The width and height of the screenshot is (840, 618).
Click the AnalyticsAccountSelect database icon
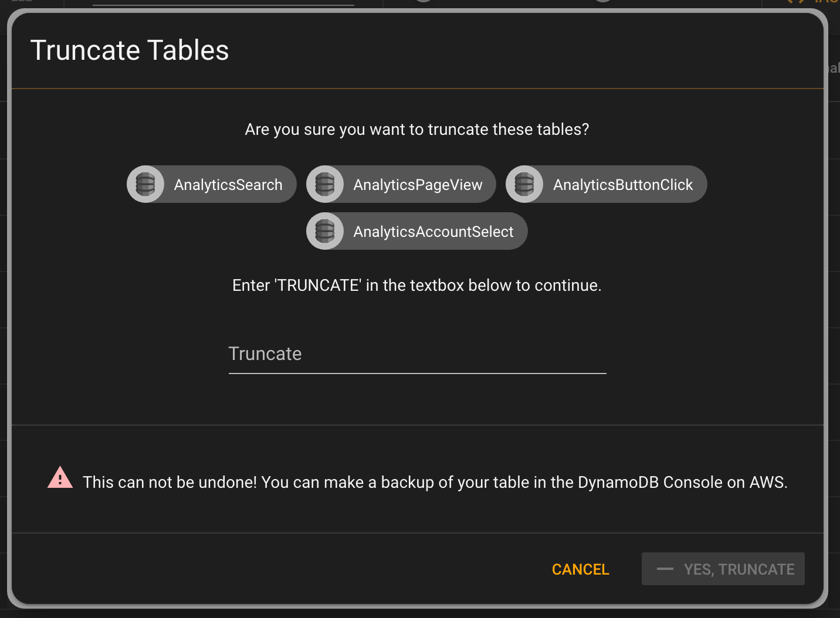point(325,231)
